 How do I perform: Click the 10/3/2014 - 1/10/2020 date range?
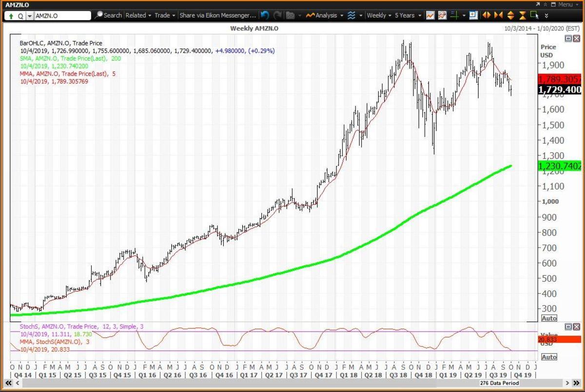click(542, 29)
